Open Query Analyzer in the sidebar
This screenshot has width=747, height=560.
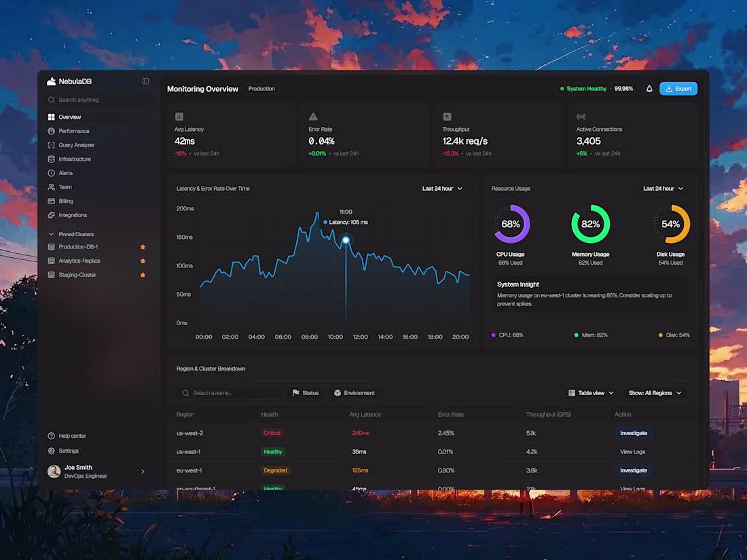point(97,145)
